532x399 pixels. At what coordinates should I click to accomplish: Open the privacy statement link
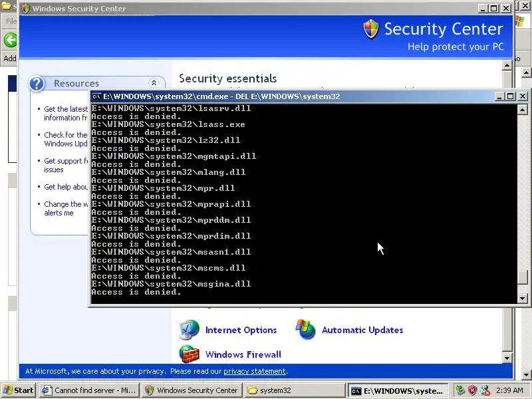coord(255,371)
